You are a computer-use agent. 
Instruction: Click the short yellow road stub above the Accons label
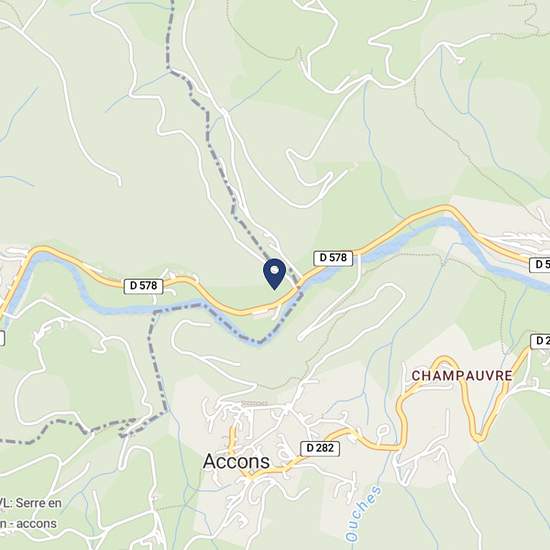pyautogui.click(x=232, y=438)
